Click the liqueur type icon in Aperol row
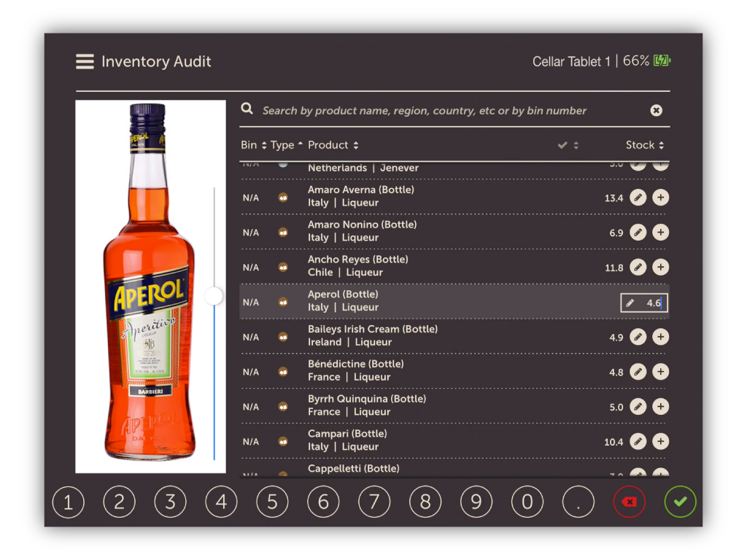The image size is (747, 560). click(283, 303)
